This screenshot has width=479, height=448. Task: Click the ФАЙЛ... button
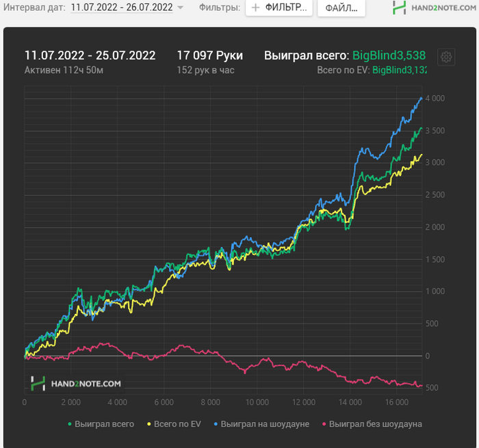click(341, 8)
